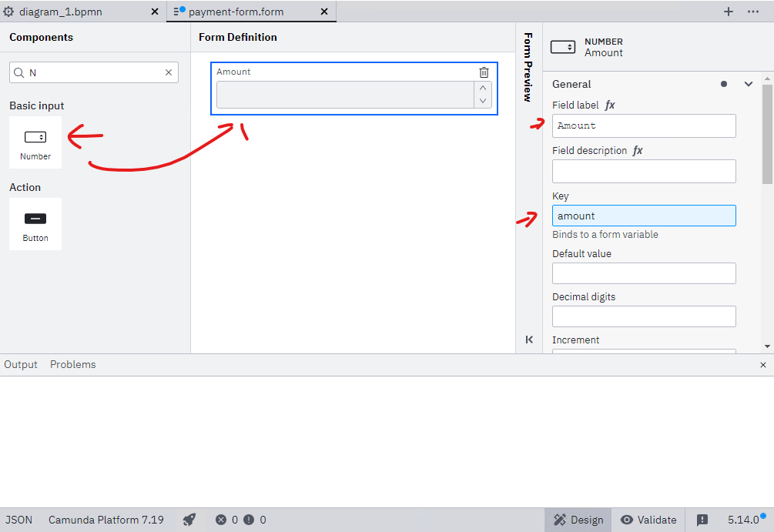Click the gear icon on diagram_1.bpmn tab
The image size is (774, 532).
point(8,12)
